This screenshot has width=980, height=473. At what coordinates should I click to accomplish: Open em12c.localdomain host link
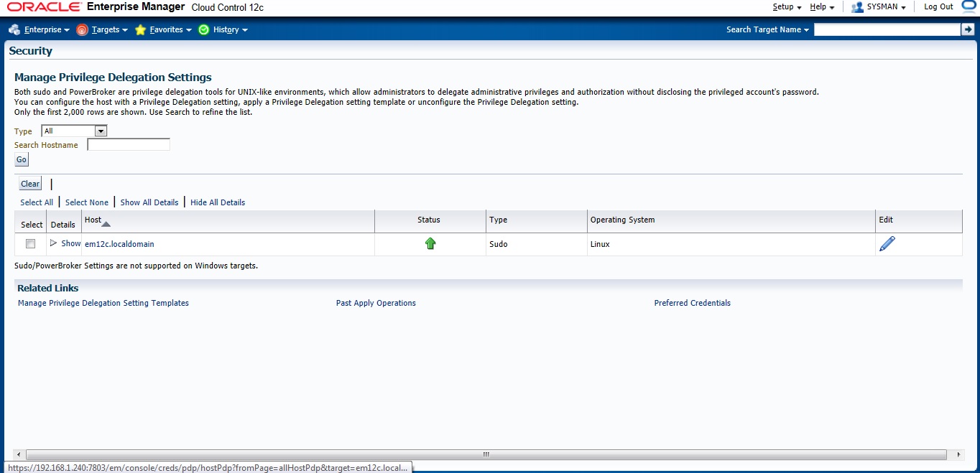(x=119, y=244)
